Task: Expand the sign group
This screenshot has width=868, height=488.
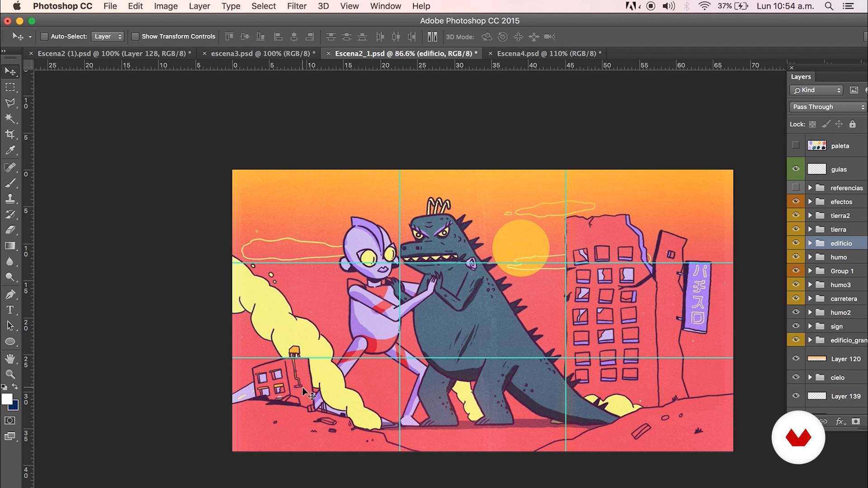Action: click(x=810, y=326)
